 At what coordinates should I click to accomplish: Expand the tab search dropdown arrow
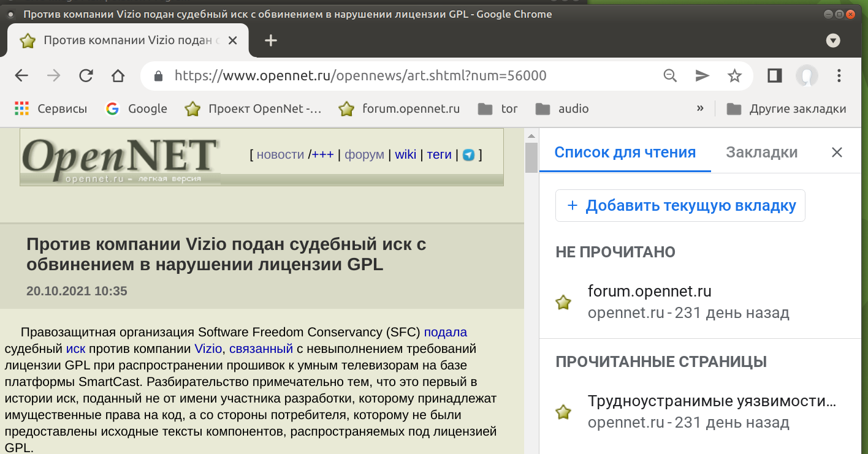(832, 40)
